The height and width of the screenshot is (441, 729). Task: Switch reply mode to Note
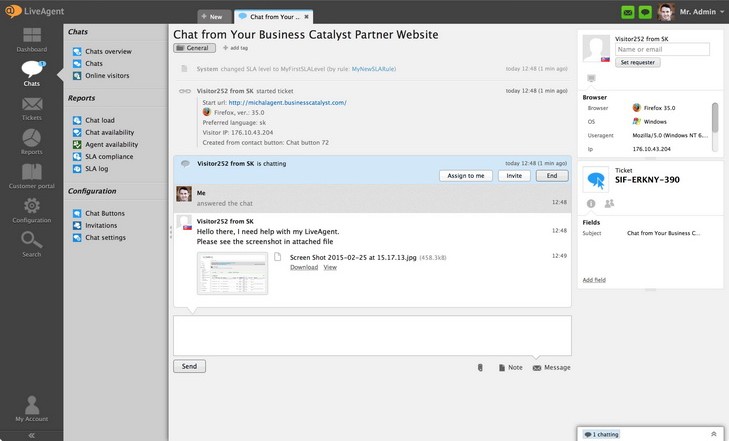[x=510, y=368]
